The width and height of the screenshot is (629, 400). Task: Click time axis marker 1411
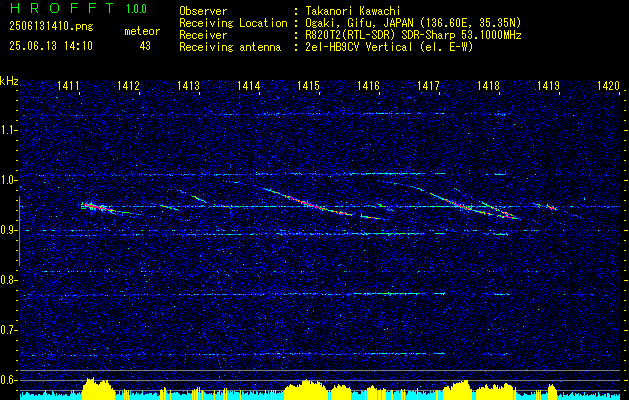[68, 85]
